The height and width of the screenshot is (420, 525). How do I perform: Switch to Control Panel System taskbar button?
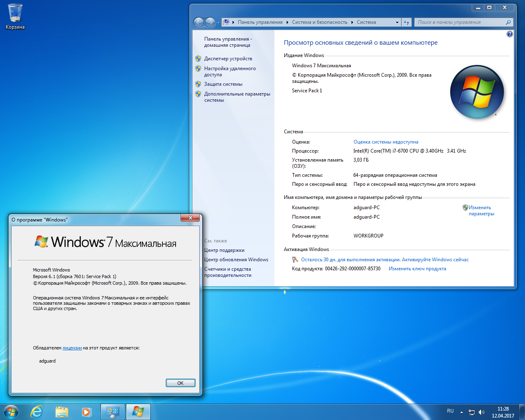click(113, 412)
